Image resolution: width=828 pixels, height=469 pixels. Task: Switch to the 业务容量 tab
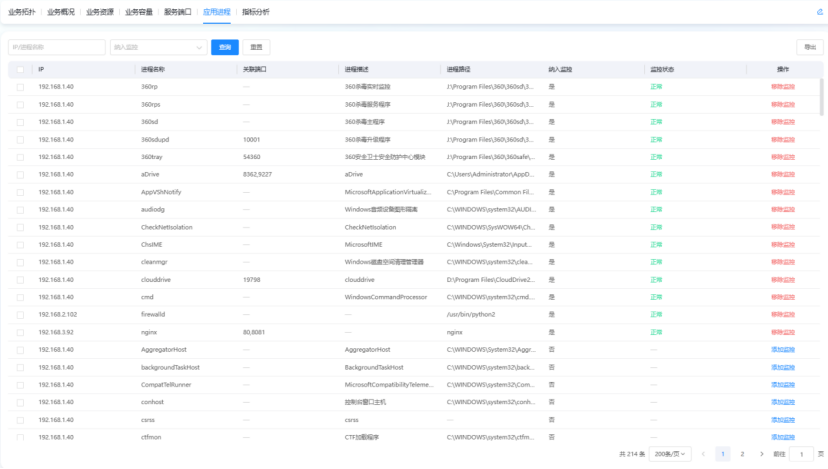point(139,12)
